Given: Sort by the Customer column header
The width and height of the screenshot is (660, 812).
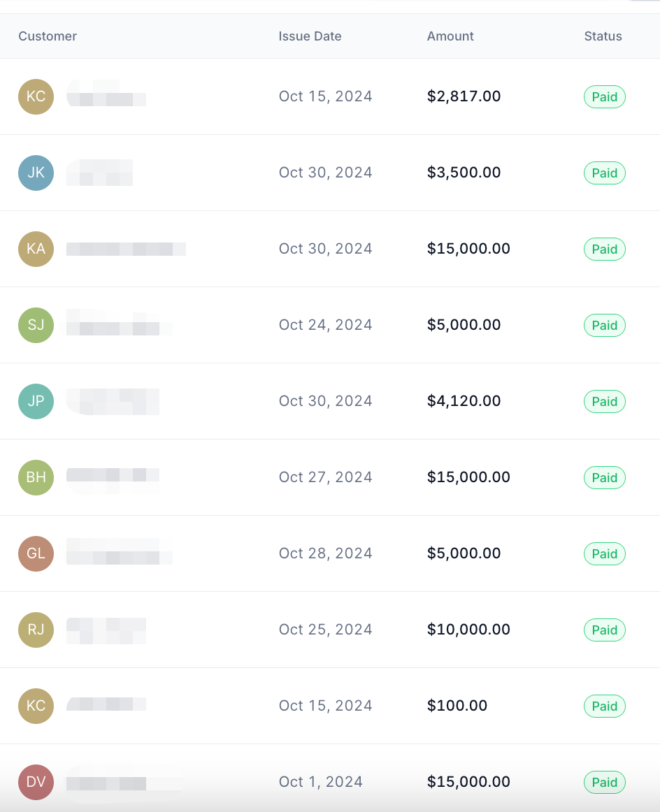Looking at the screenshot, I should pyautogui.click(x=48, y=36).
